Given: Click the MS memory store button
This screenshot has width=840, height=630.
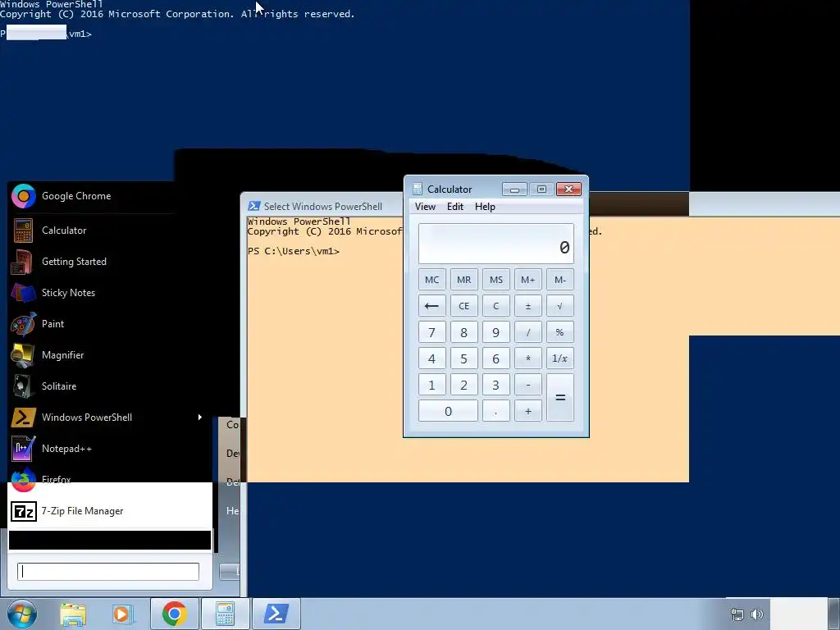Looking at the screenshot, I should click(x=496, y=280).
